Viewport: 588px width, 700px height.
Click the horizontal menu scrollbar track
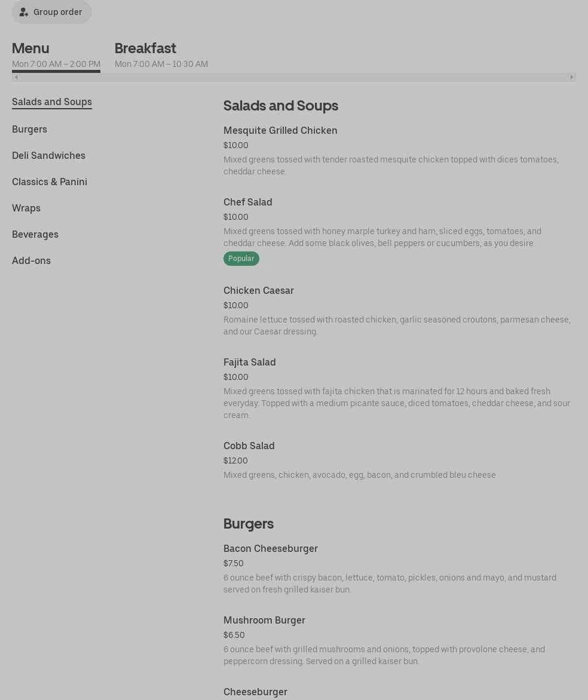pos(293,77)
